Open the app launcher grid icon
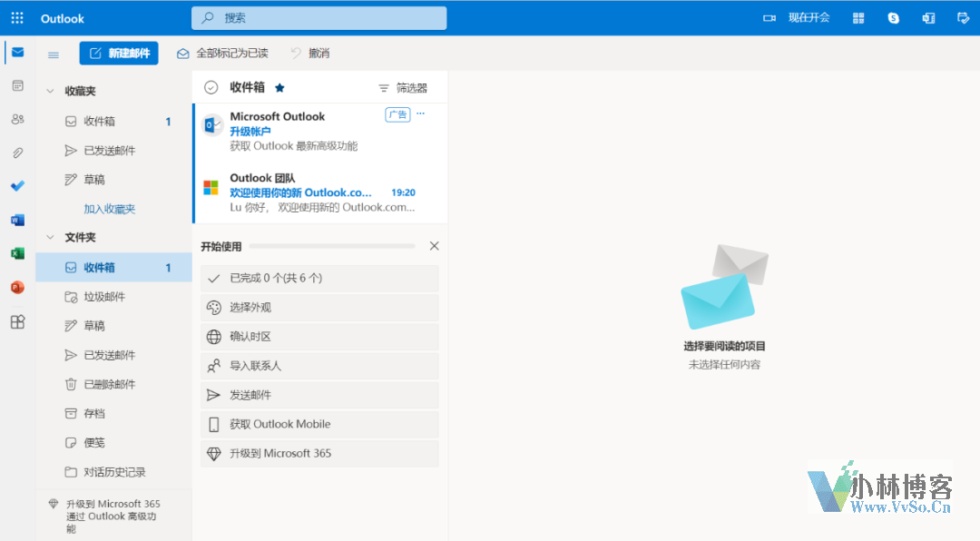This screenshot has height=541, width=980. pyautogui.click(x=17, y=18)
